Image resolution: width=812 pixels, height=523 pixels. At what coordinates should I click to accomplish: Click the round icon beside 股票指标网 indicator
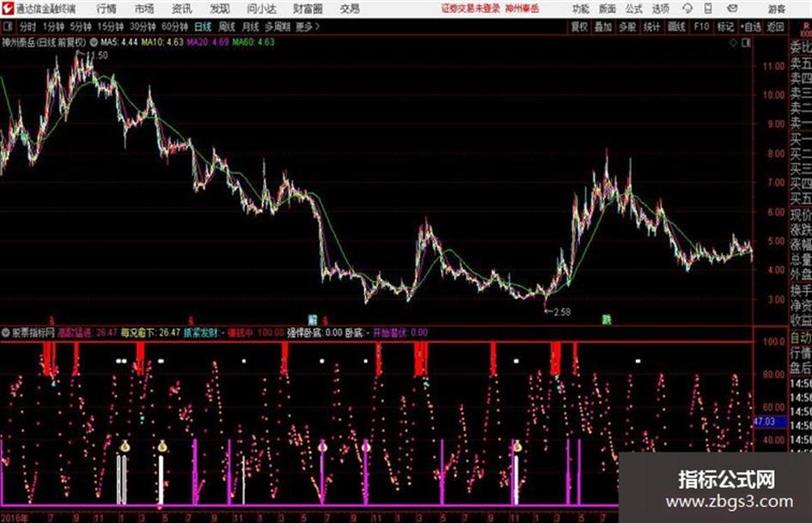click(6, 332)
